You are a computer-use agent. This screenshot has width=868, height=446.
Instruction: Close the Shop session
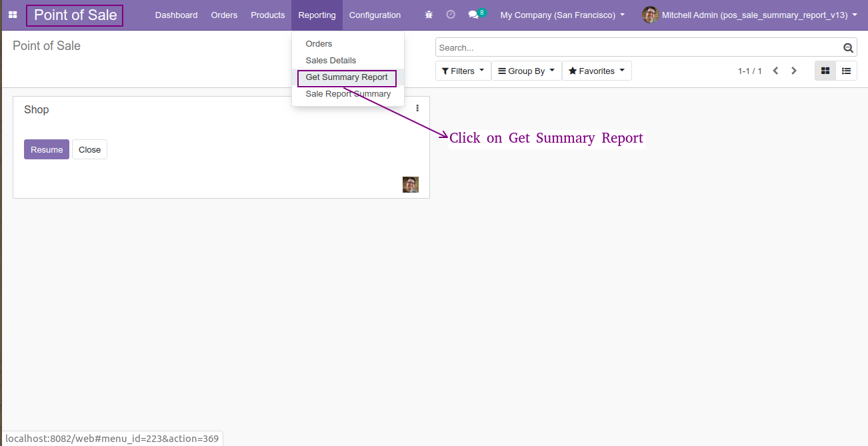tap(89, 149)
